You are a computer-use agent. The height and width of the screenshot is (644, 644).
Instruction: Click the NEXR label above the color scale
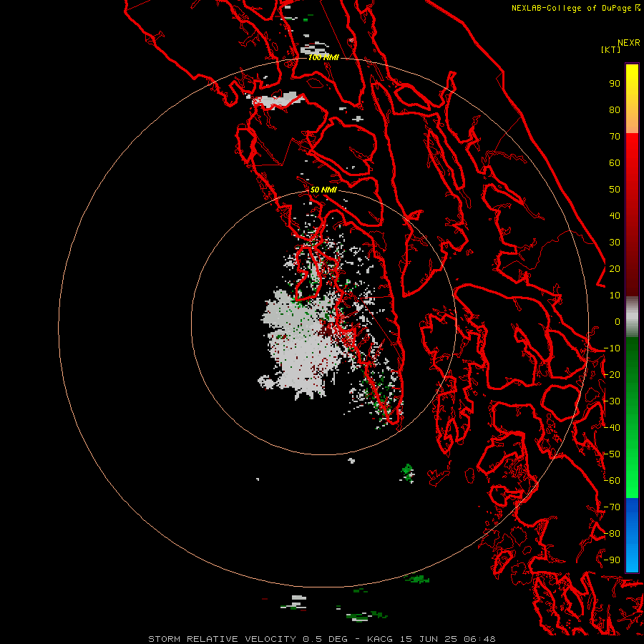tap(628, 43)
